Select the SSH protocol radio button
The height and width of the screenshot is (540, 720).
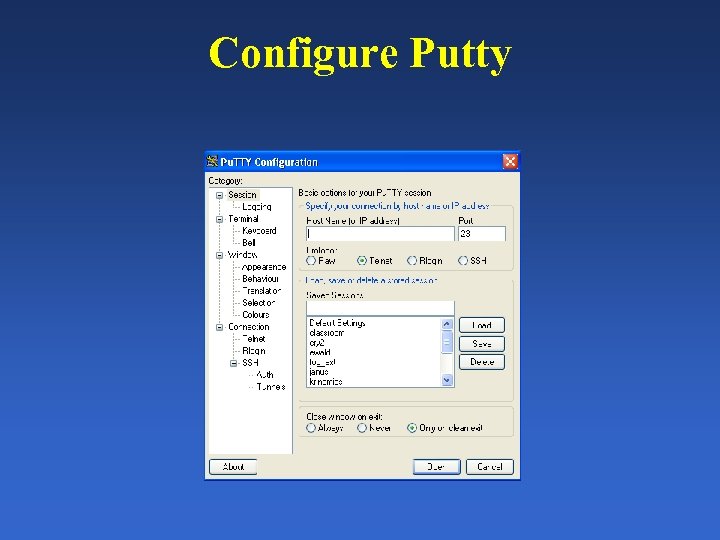(x=462, y=260)
